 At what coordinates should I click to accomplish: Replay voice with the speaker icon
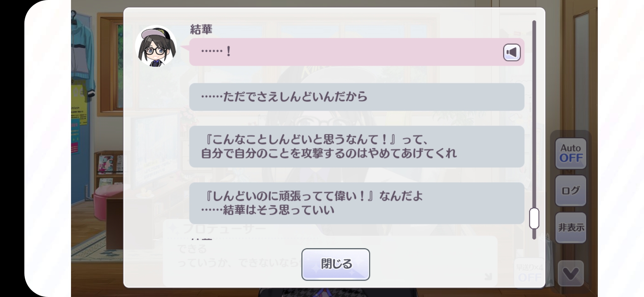[512, 52]
